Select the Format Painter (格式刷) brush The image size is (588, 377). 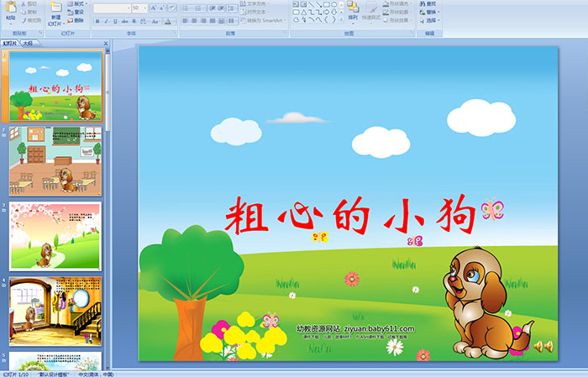pos(24,20)
